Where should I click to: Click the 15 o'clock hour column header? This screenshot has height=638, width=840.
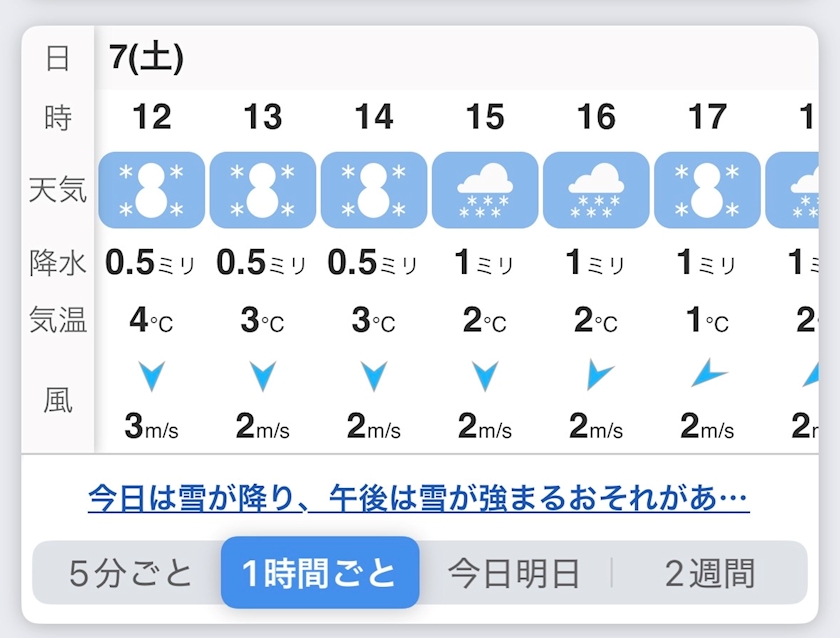tap(485, 118)
